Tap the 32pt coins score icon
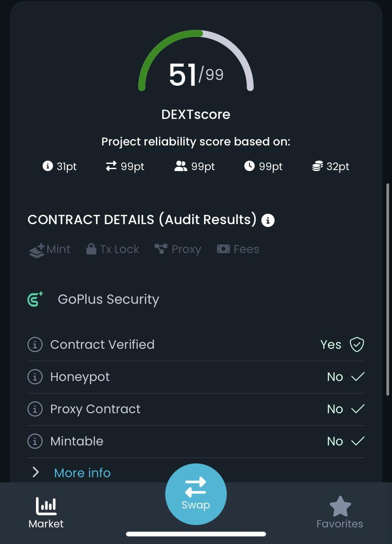The width and height of the screenshot is (392, 544). point(317,166)
